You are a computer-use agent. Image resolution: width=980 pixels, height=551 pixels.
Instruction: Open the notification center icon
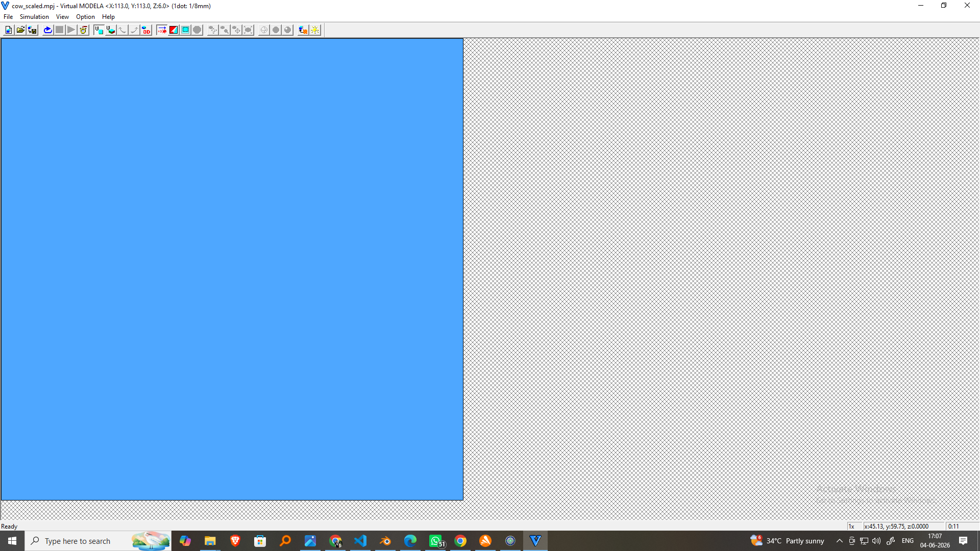[x=963, y=541]
